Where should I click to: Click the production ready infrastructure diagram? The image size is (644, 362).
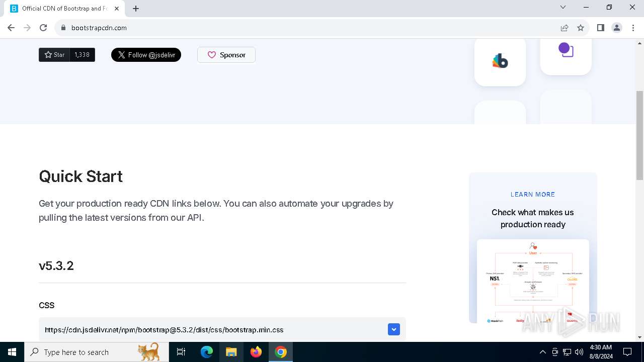(533, 282)
